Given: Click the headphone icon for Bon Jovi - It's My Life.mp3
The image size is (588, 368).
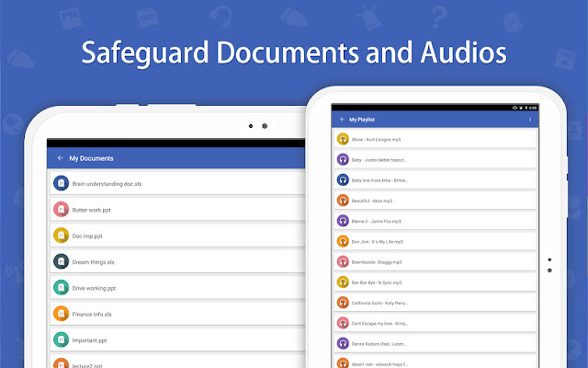Looking at the screenshot, I should point(343,241).
